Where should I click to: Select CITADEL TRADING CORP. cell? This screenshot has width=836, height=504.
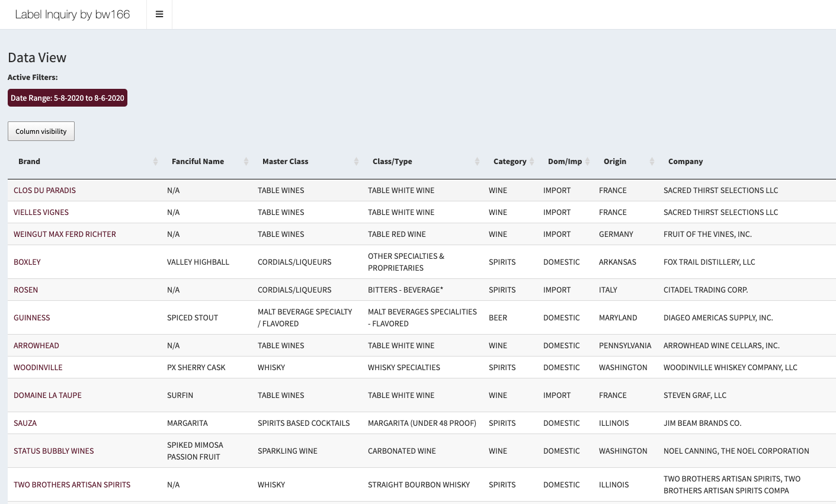[706, 290]
